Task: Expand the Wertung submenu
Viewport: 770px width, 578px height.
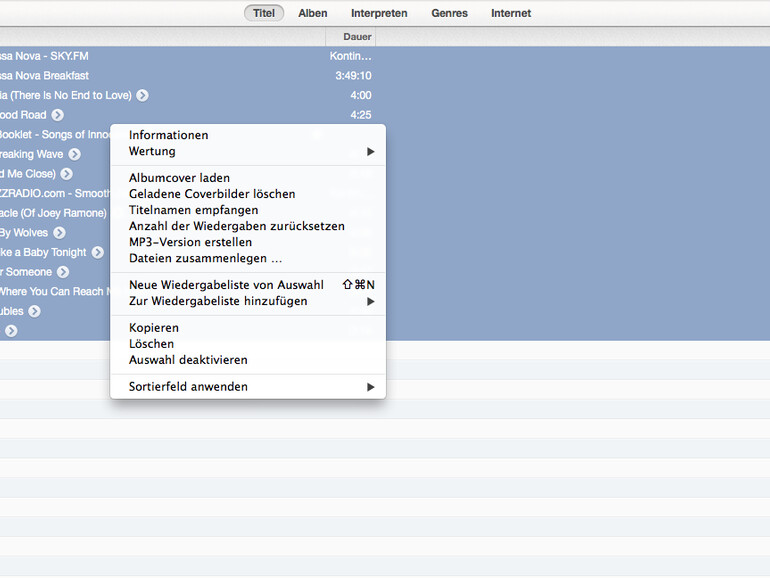Action: (248, 151)
